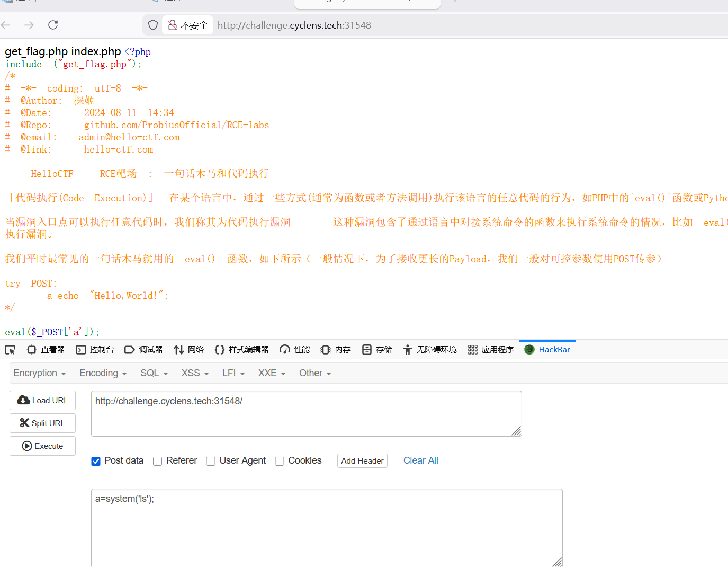Image resolution: width=728 pixels, height=567 pixels.
Task: Open the shield tracking protection icon
Action: click(153, 25)
